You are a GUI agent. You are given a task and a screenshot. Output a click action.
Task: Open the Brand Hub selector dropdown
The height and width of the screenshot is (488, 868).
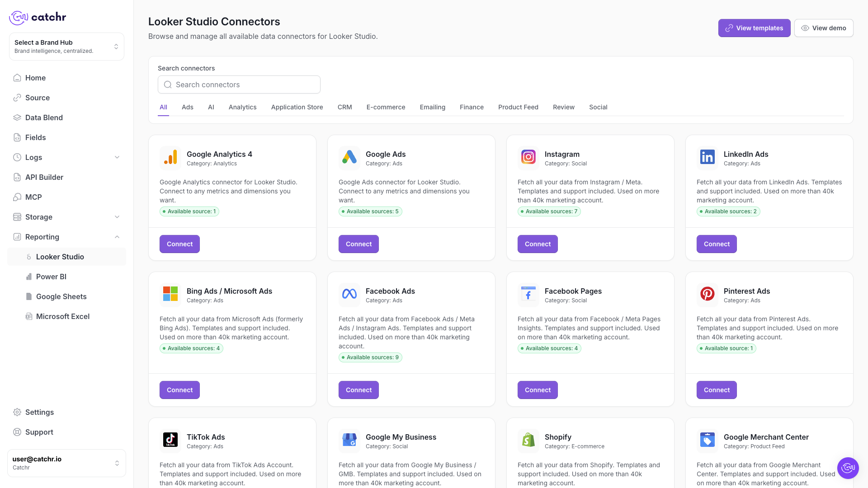pyautogui.click(x=66, y=47)
